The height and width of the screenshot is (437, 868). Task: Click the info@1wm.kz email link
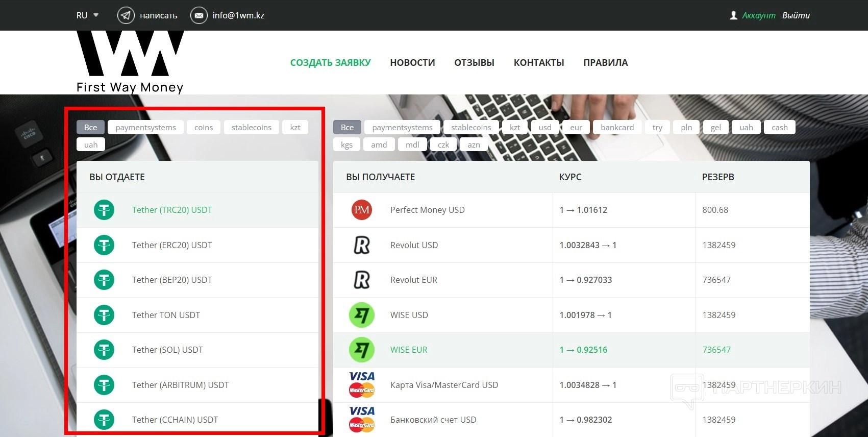pos(238,15)
